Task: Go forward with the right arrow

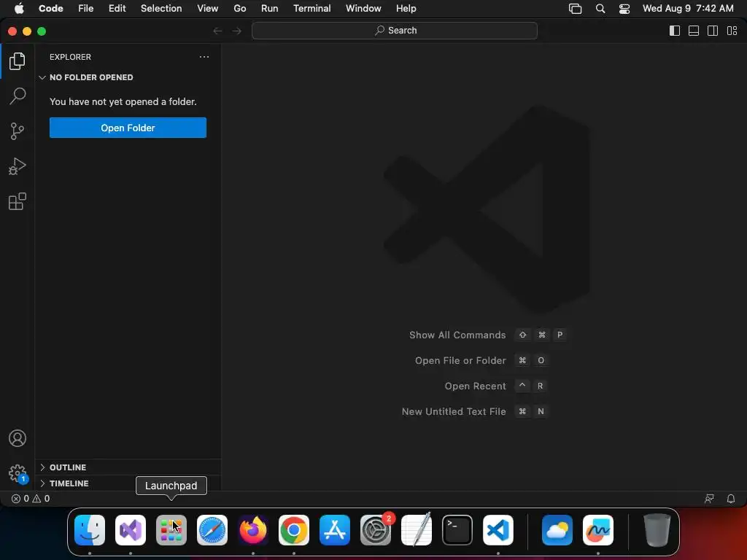Action: point(237,31)
